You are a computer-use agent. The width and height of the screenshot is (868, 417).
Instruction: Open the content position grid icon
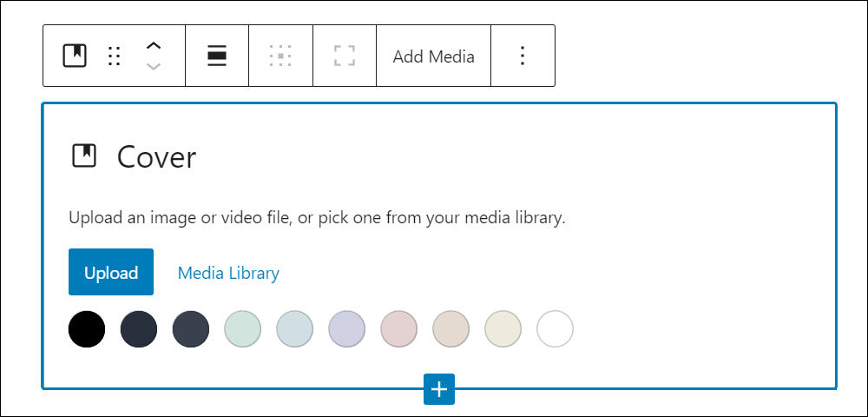point(280,56)
